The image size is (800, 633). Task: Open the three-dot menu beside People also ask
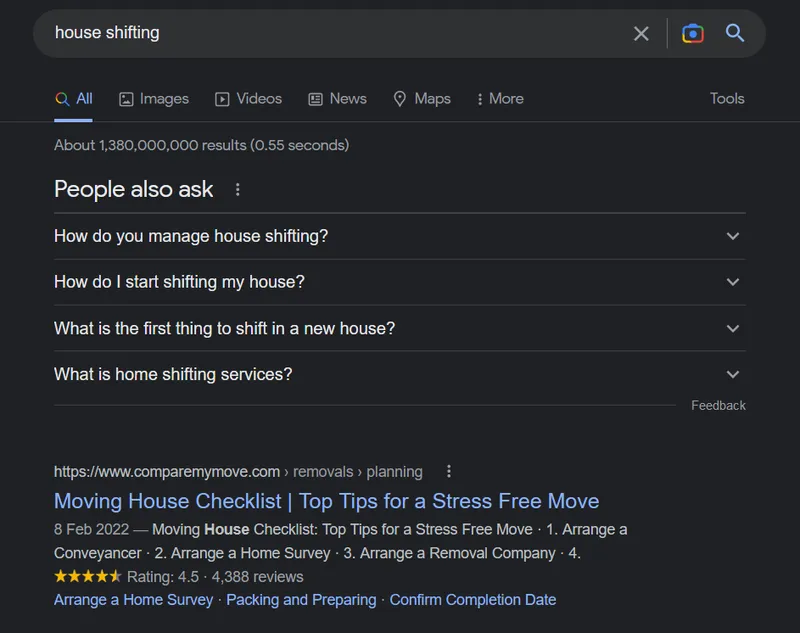point(237,190)
